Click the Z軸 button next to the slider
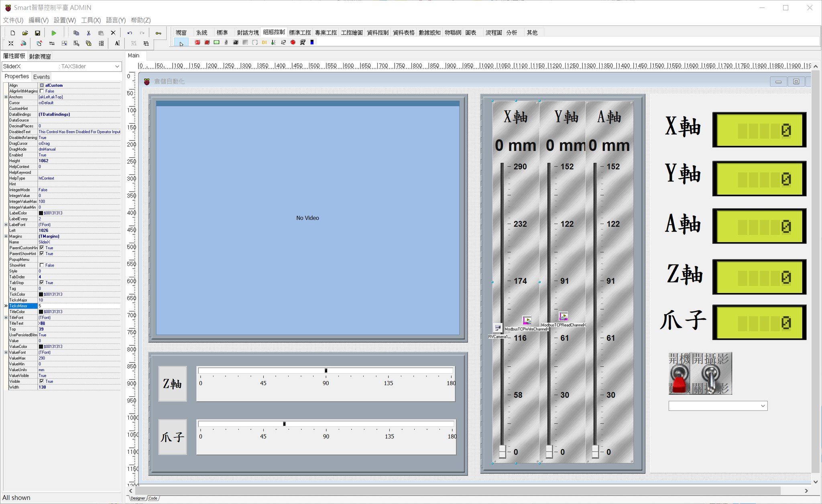The width and height of the screenshot is (822, 504). (173, 384)
